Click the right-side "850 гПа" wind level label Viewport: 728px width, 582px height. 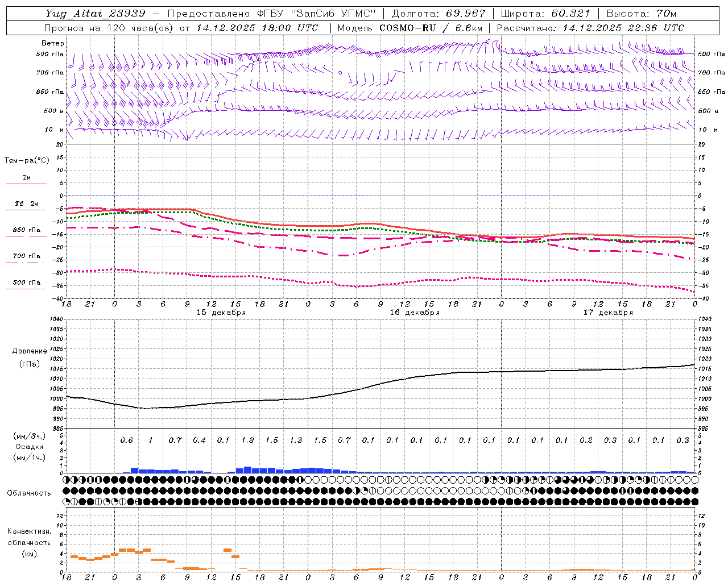tap(712, 92)
